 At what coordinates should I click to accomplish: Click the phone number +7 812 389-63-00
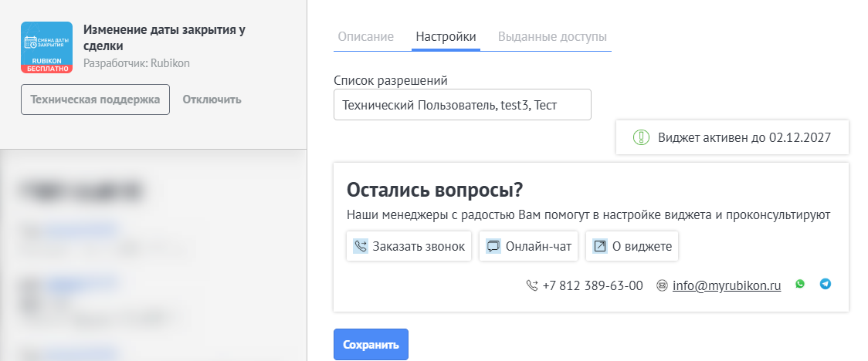(x=593, y=286)
